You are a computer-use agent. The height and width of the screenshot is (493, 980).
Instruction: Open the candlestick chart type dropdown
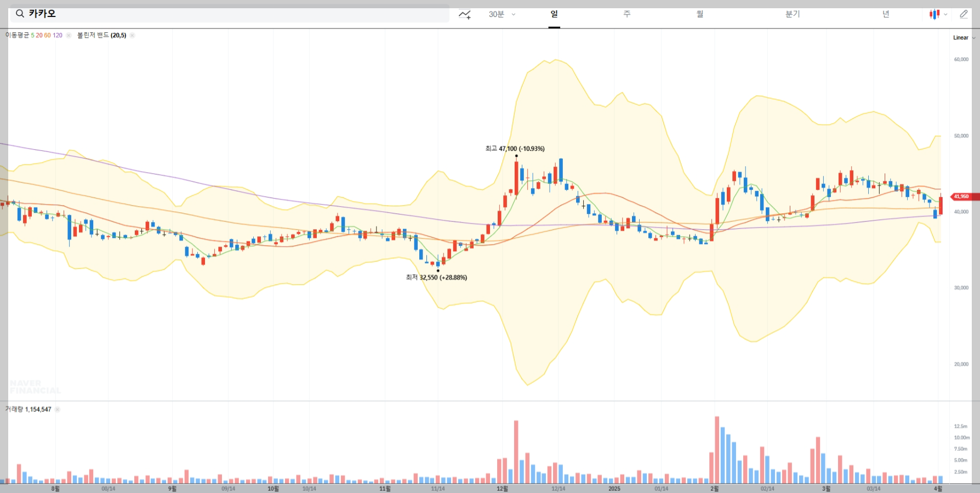point(938,14)
